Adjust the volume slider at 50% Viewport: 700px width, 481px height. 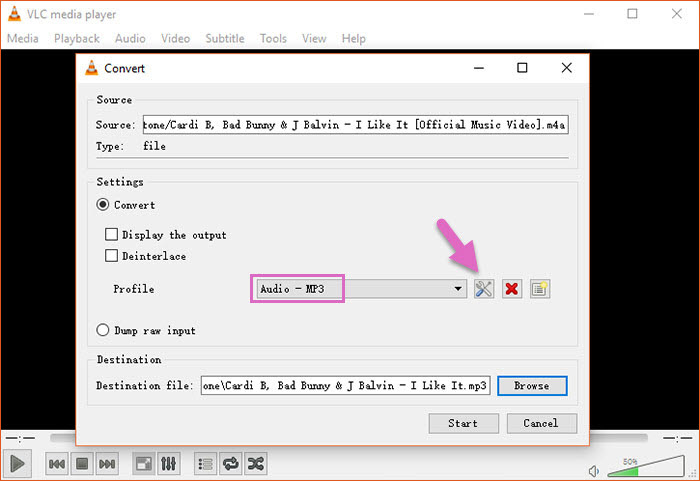click(x=646, y=467)
